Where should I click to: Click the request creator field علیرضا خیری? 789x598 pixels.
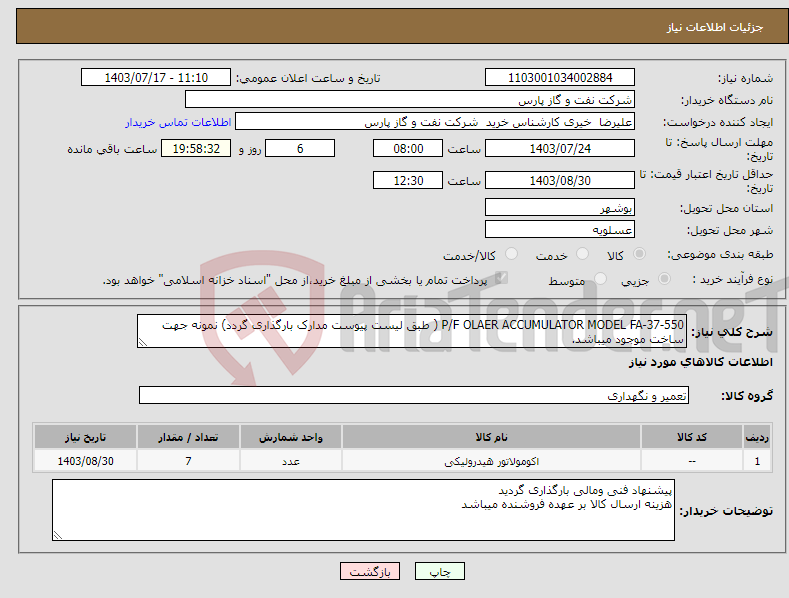435,122
